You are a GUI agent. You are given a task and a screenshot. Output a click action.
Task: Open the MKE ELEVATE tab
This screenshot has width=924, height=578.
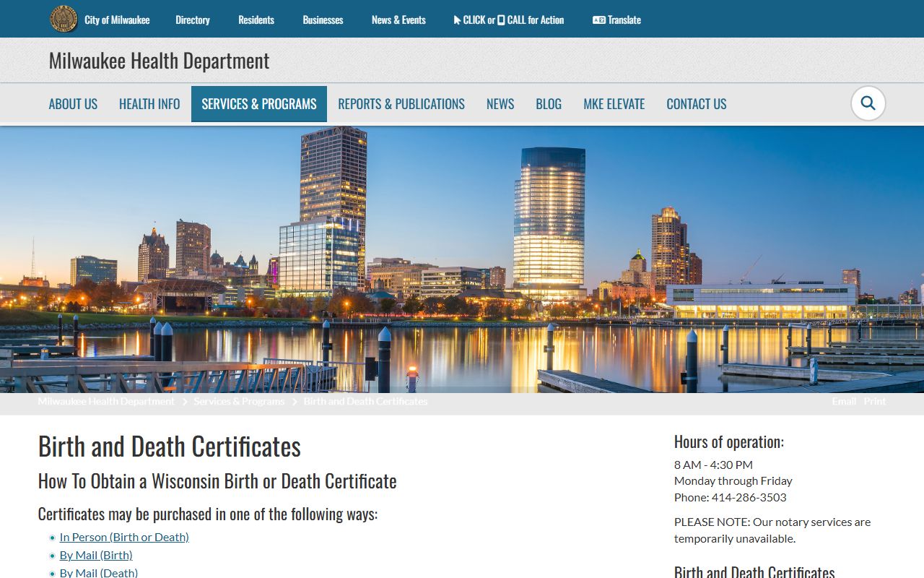[x=614, y=104]
